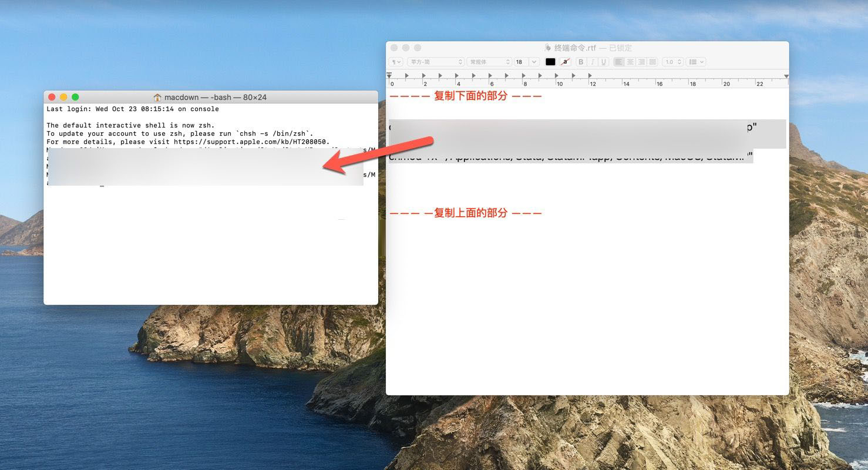Toggle italic formatting
The image size is (868, 470).
point(592,62)
